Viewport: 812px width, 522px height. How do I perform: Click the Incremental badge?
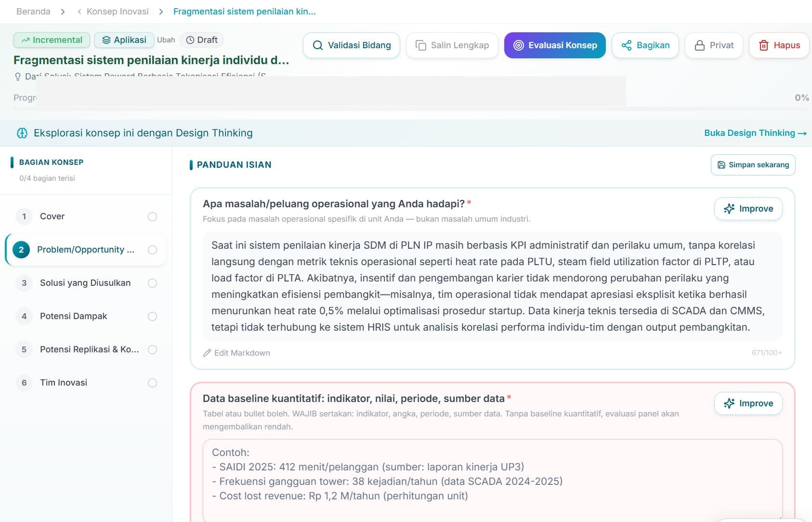click(x=52, y=40)
